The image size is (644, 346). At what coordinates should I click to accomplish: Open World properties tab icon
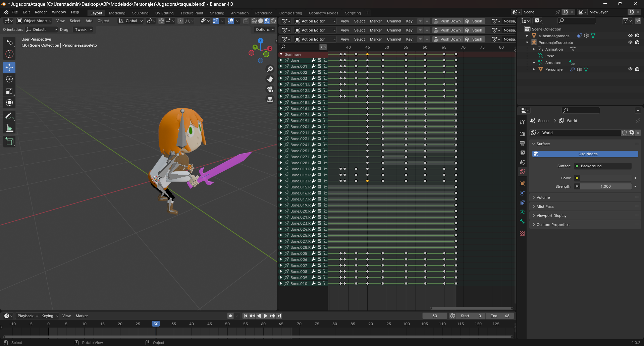coord(522,172)
